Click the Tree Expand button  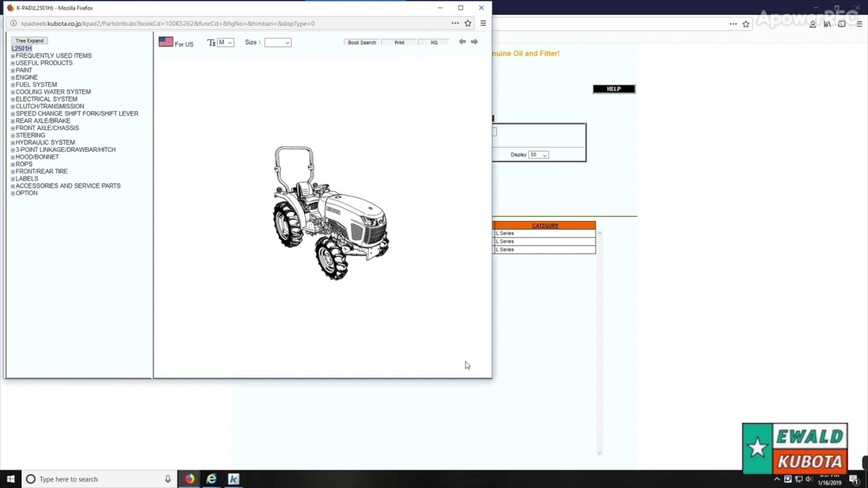click(x=29, y=41)
